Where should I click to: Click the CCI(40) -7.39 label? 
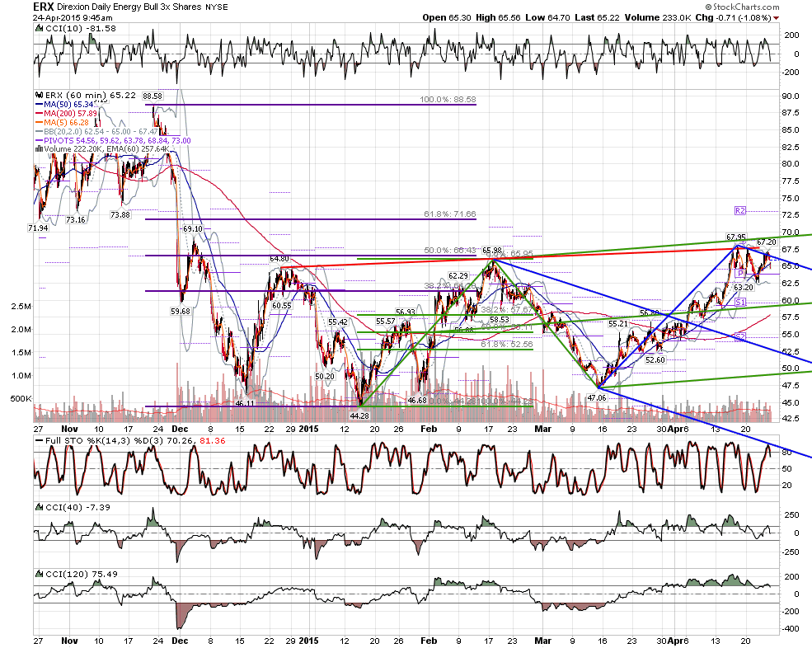[77, 508]
